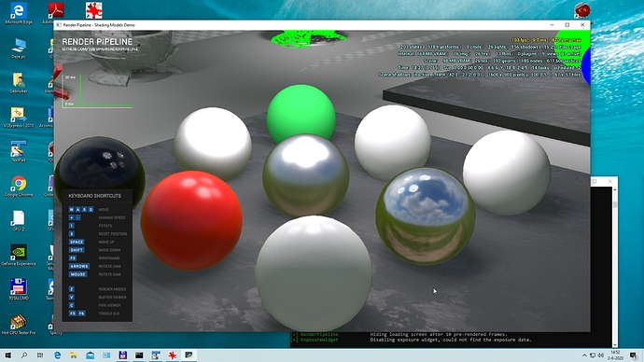This screenshot has width=644, height=362.
Task: Open the Deze pc desktop icon
Action: (x=19, y=49)
